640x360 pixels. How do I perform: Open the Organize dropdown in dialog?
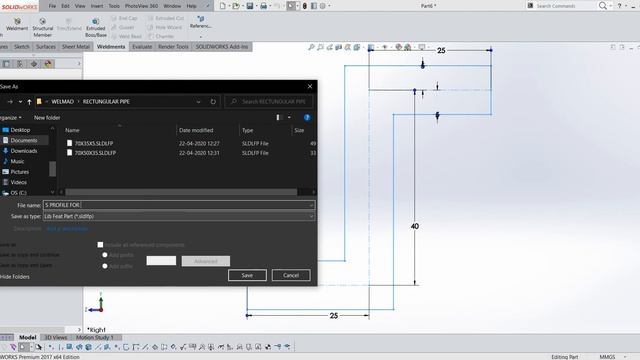pos(11,118)
